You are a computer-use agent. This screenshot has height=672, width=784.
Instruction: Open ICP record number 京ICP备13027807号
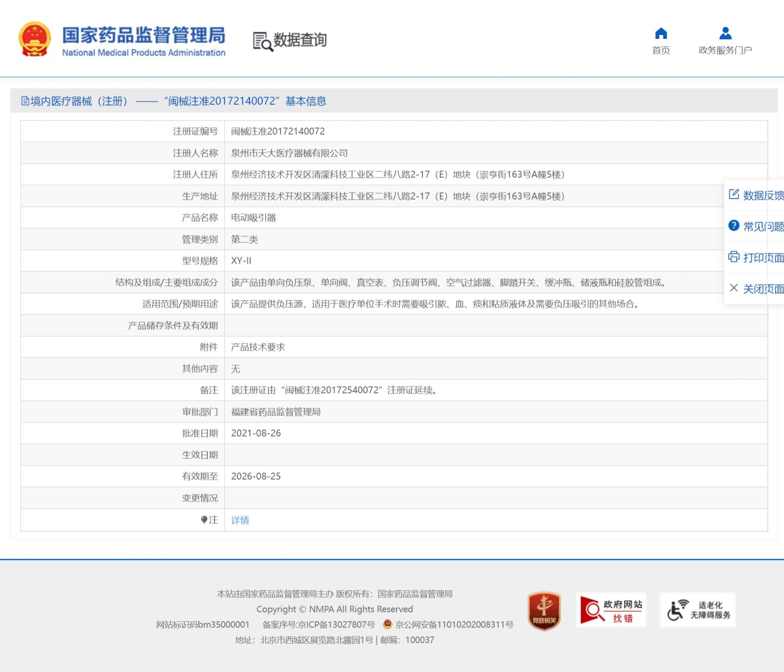tap(336, 625)
